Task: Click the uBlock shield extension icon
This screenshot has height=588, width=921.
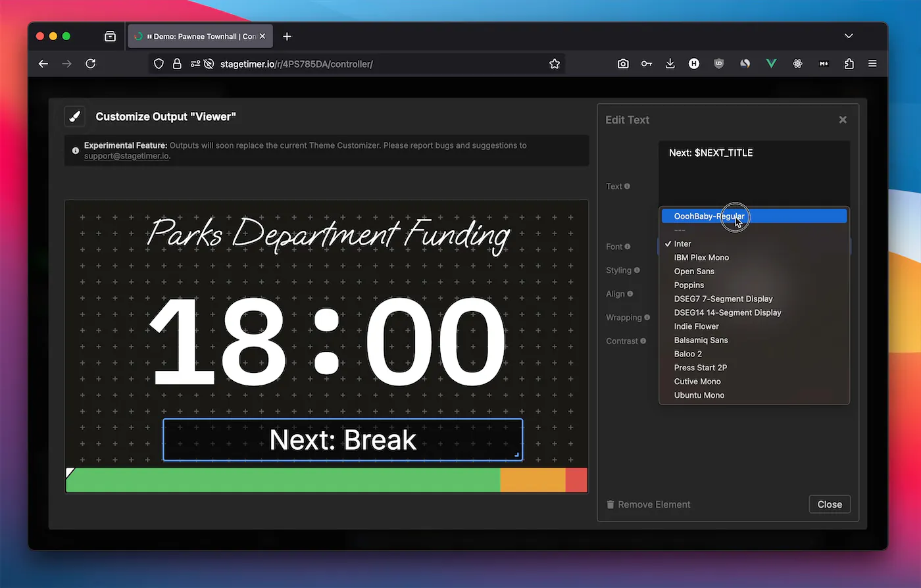Action: 718,63
